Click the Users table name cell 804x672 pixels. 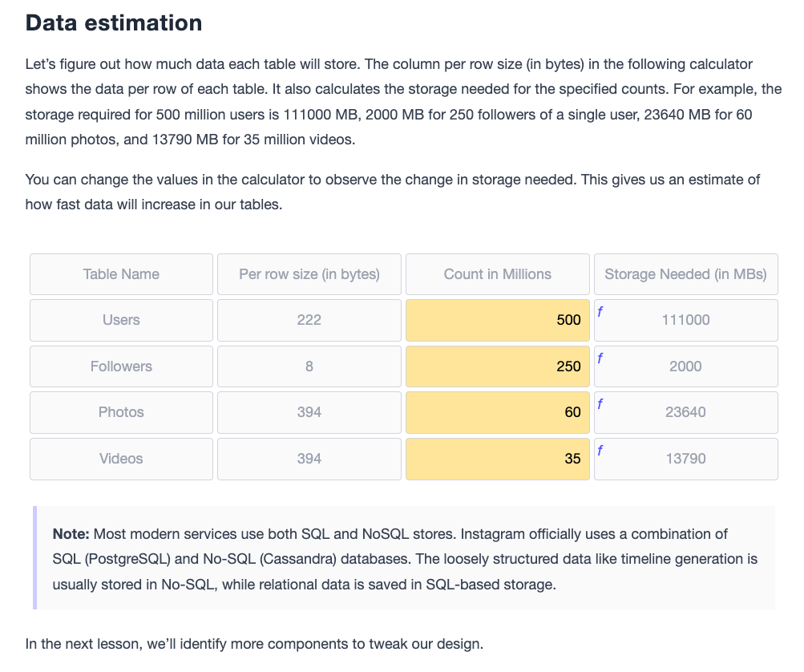[x=121, y=320]
